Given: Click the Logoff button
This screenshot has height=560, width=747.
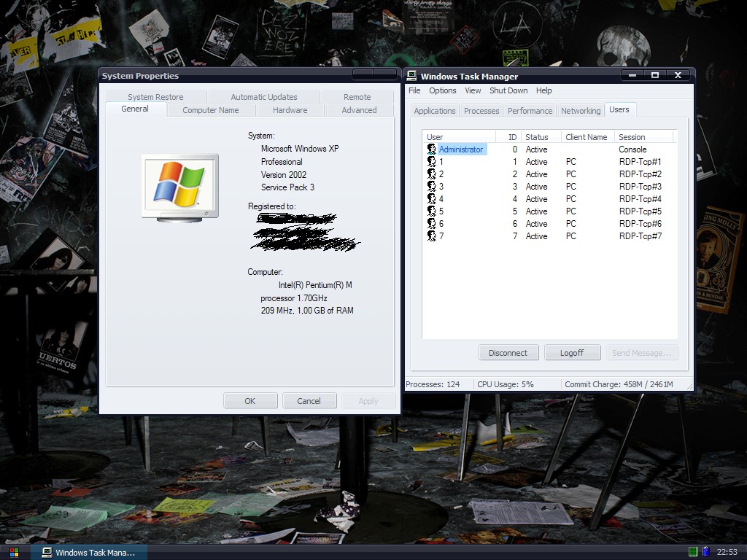Looking at the screenshot, I should (x=572, y=353).
